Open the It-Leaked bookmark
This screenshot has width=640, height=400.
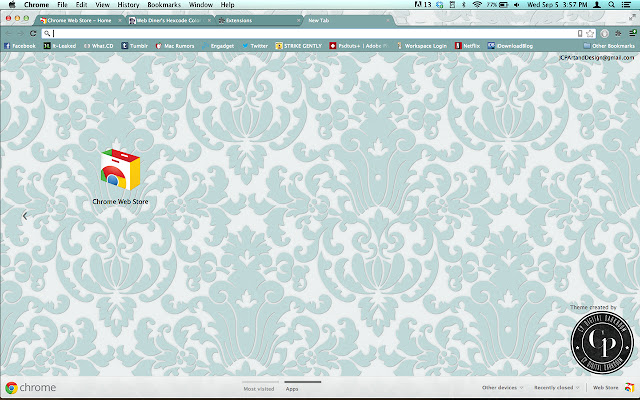tap(60, 46)
